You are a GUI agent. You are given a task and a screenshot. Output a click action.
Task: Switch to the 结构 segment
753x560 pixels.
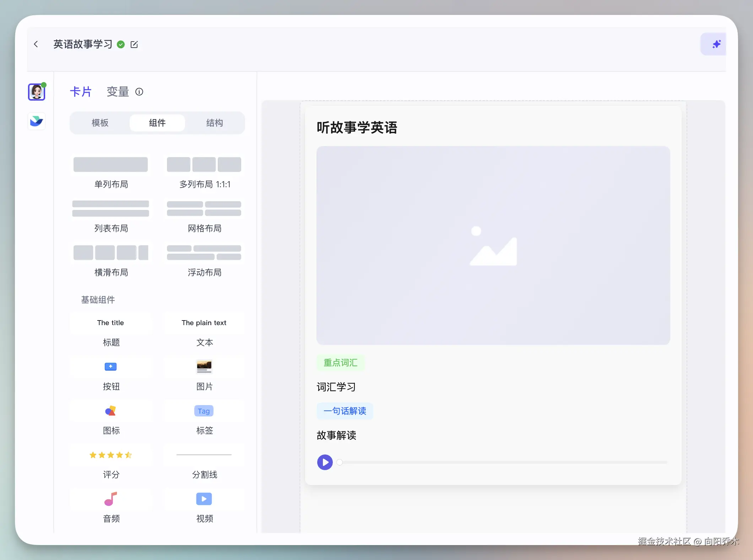[x=215, y=123]
